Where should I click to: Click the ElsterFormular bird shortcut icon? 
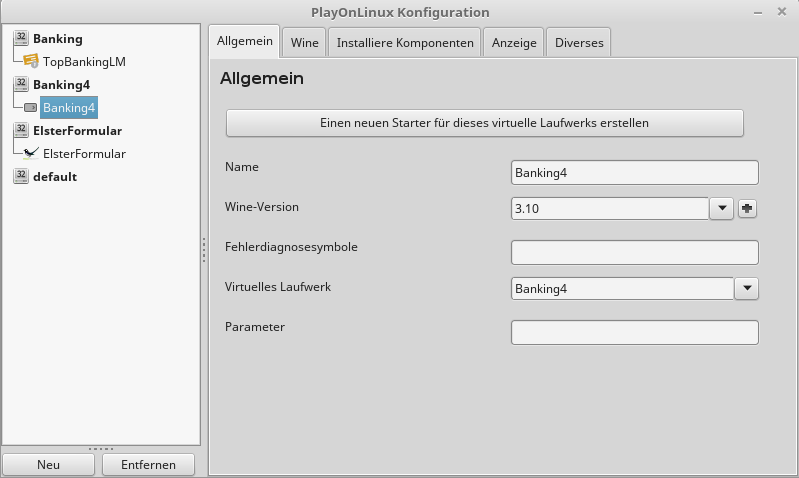pos(31,153)
